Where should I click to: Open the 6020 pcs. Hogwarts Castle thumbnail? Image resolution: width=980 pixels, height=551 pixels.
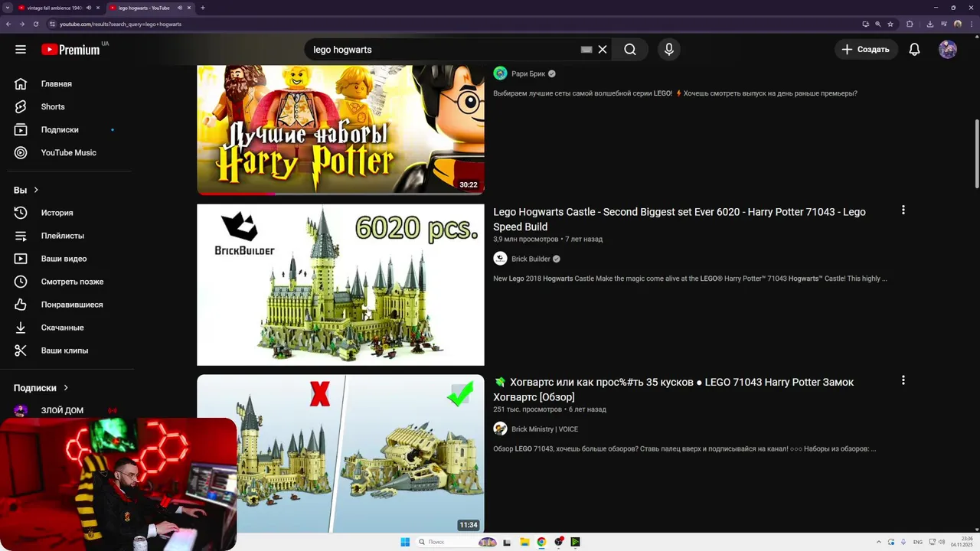coord(341,285)
